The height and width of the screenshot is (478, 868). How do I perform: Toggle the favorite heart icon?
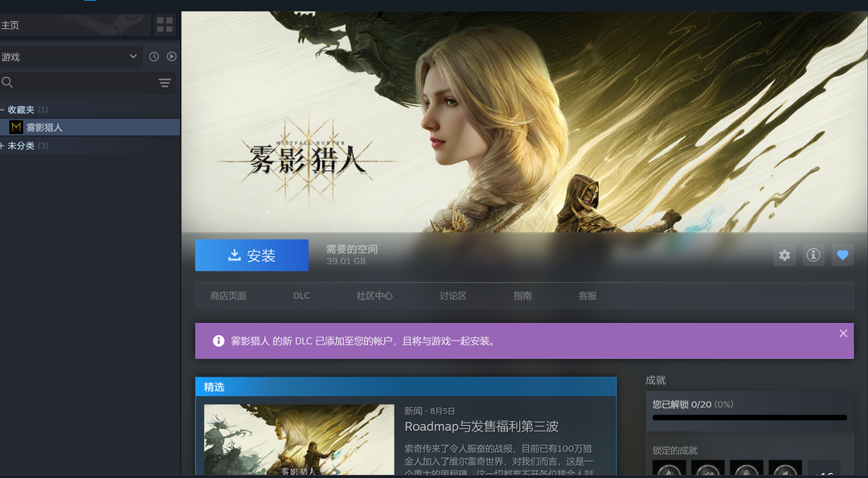click(x=842, y=255)
